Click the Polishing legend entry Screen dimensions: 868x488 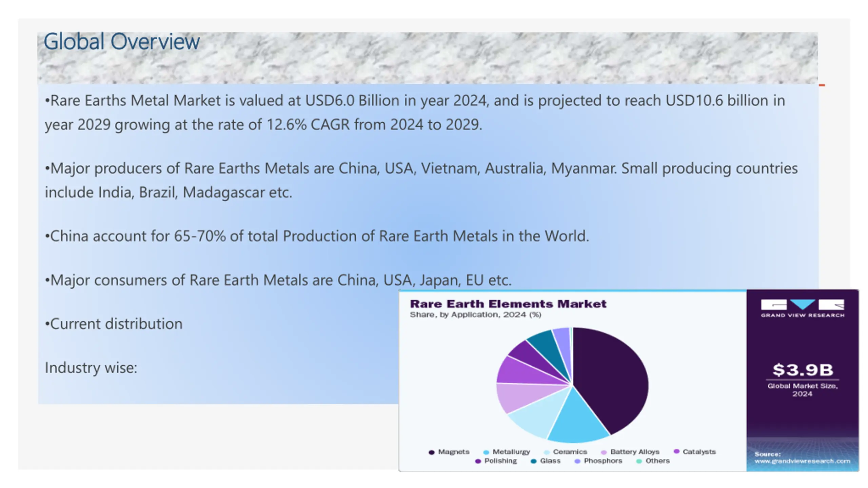(x=496, y=461)
